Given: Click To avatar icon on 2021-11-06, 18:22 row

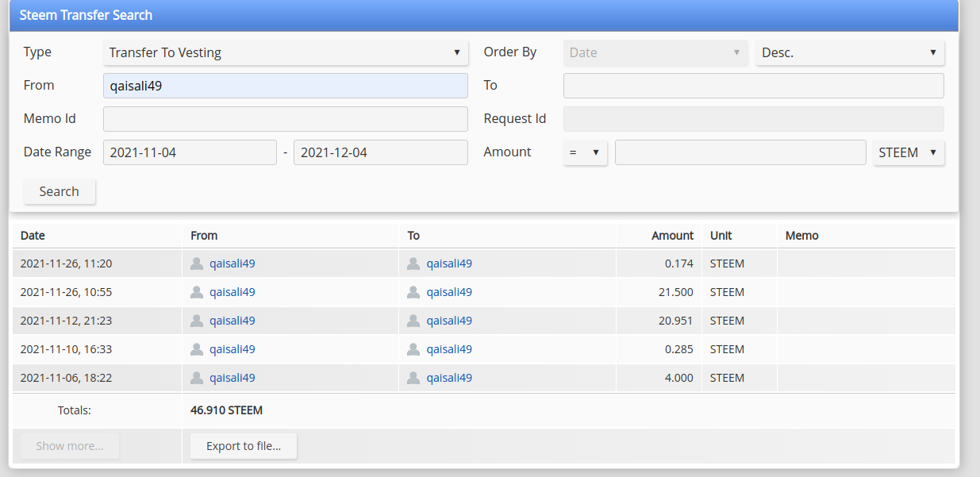Looking at the screenshot, I should click(x=413, y=378).
